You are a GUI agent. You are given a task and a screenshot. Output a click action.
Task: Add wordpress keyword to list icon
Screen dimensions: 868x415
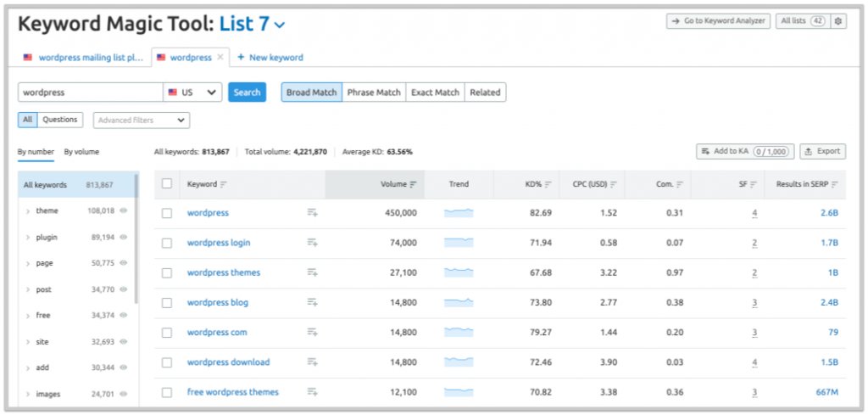(x=312, y=213)
